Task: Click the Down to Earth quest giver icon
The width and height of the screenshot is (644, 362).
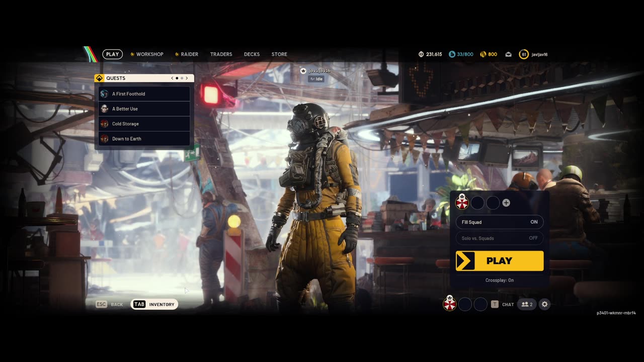Action: coord(104,139)
